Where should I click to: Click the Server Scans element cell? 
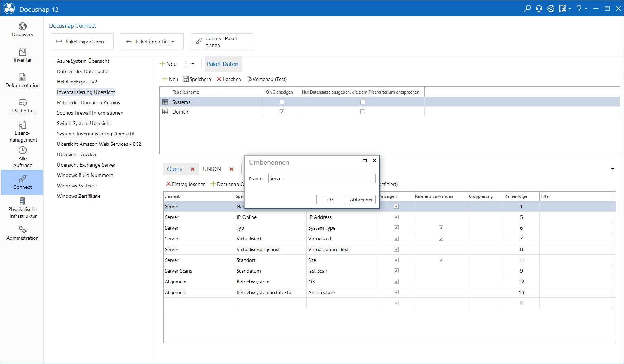pyautogui.click(x=199, y=271)
